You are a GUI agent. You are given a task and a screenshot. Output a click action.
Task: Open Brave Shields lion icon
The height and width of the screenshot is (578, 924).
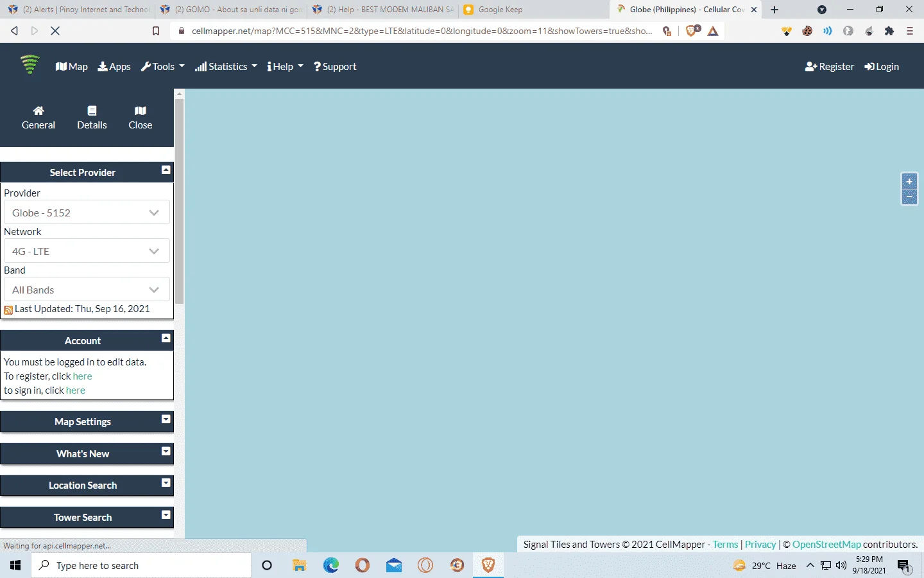coord(692,31)
